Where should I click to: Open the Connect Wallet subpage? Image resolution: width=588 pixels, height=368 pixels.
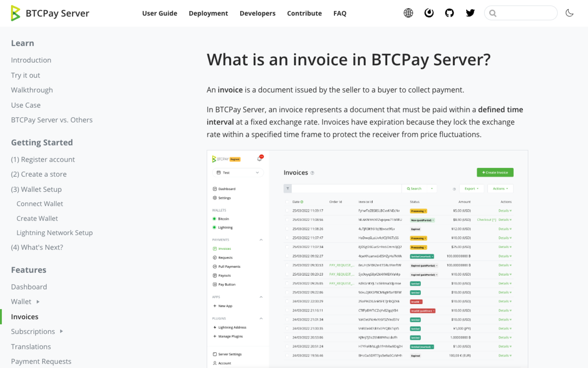40,204
